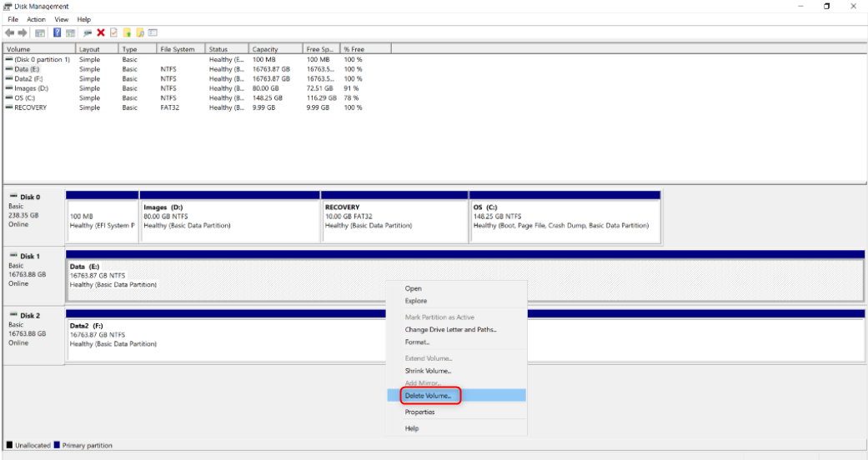Screen dimensions: 868x460
Task: Click the folder with magnifier toolbar icon
Action: (x=141, y=32)
